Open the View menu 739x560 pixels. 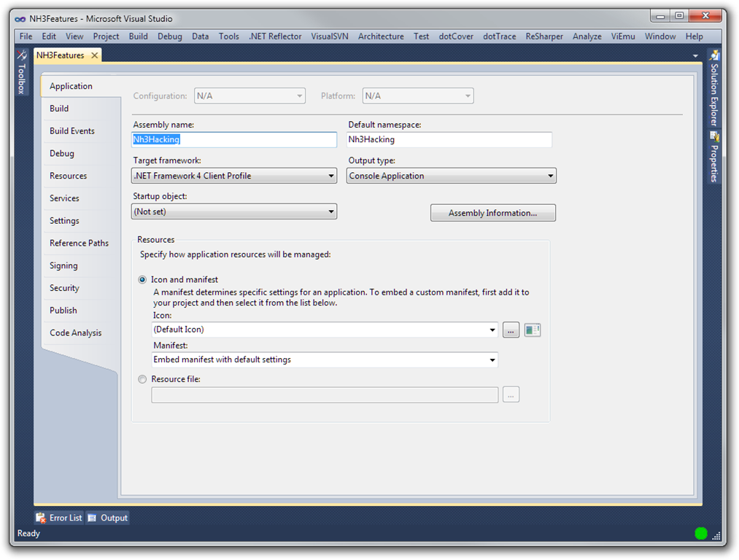click(x=74, y=36)
